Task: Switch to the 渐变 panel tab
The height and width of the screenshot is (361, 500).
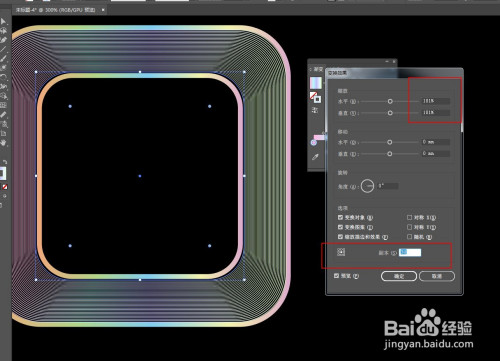Action: pos(318,69)
